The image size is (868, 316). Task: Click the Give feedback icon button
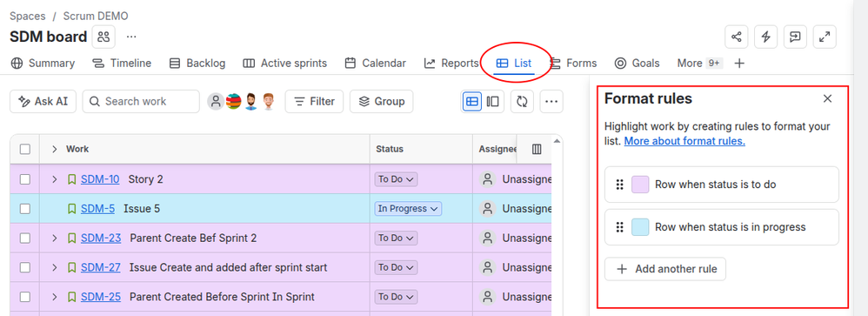click(x=796, y=37)
